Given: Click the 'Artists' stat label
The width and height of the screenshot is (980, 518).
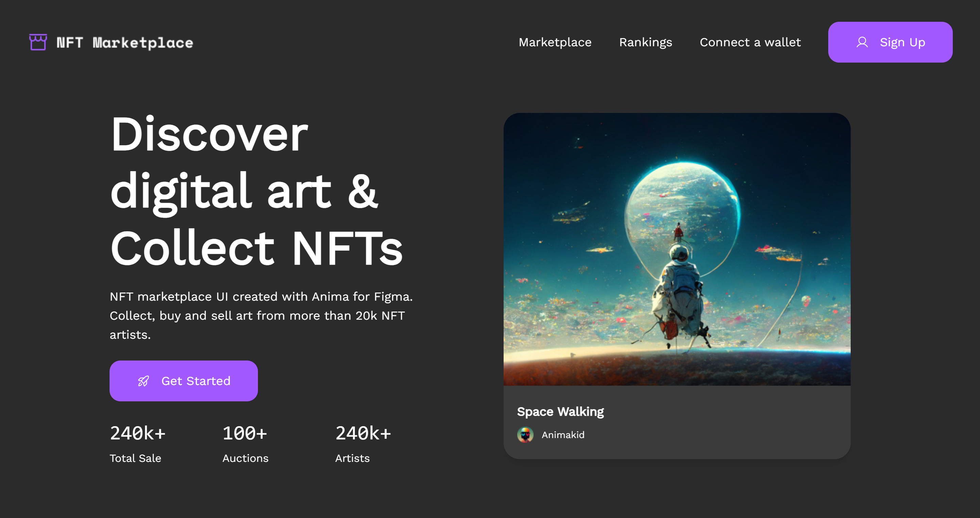Looking at the screenshot, I should [352, 458].
